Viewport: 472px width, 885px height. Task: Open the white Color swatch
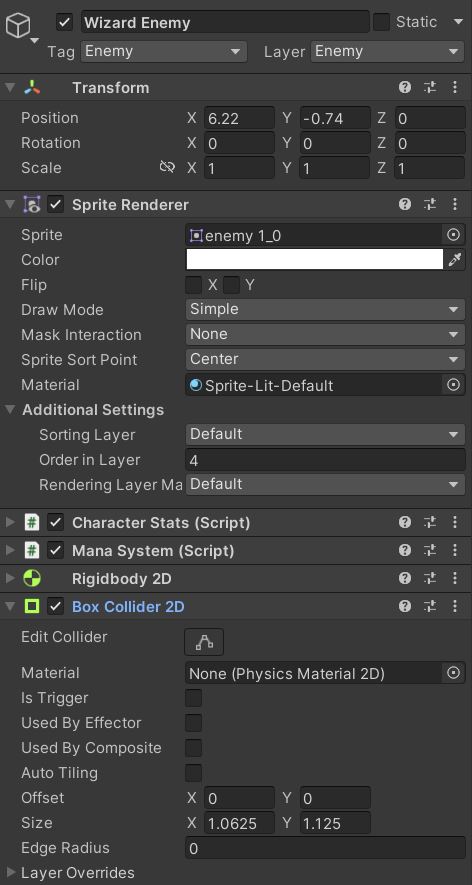tap(314, 260)
